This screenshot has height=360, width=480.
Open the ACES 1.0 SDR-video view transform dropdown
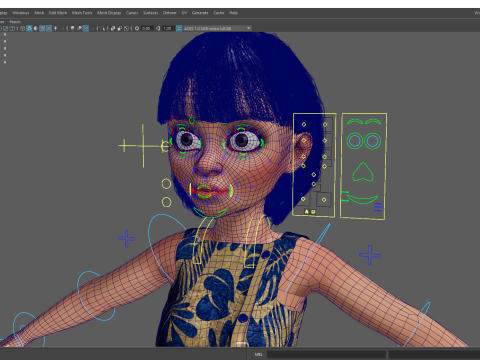tap(217, 28)
